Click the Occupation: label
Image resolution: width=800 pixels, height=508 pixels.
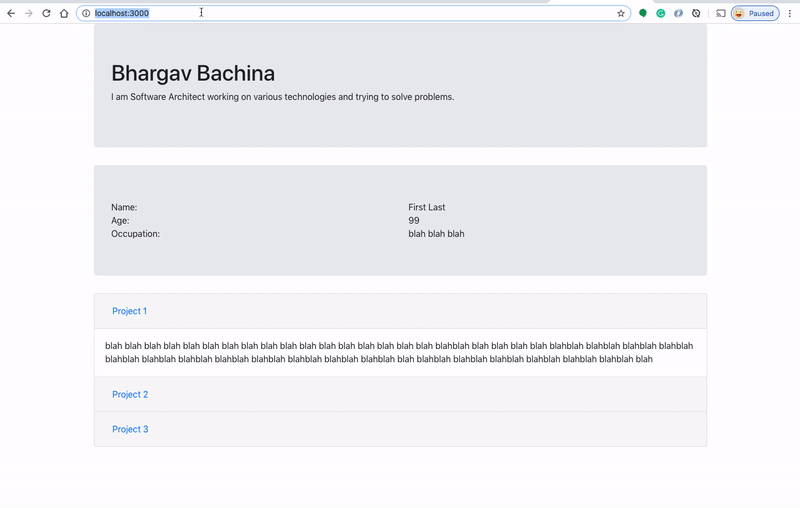click(x=136, y=234)
